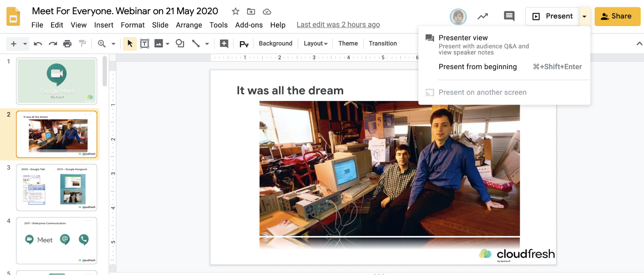Open the Transition panel

coord(383,43)
